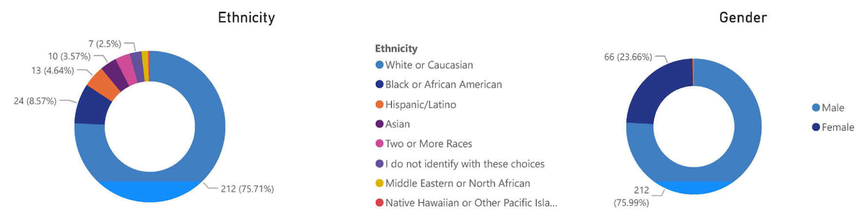
Task: Click the Ethnicity chart title
Action: pyautogui.click(x=246, y=18)
